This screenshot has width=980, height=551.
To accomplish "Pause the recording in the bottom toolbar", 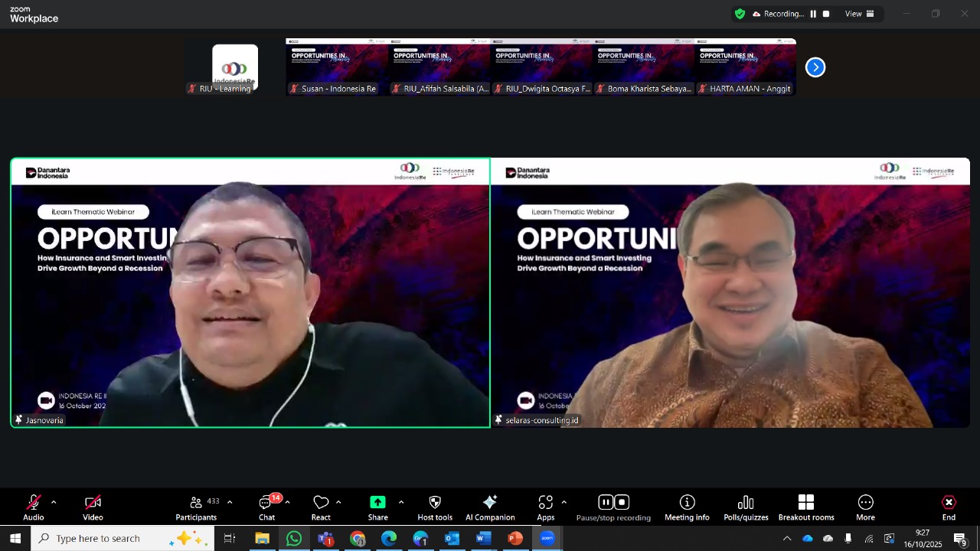I will tap(606, 503).
